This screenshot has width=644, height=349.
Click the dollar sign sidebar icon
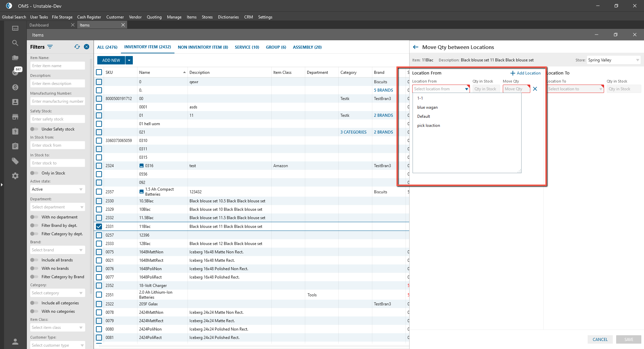pos(15,87)
